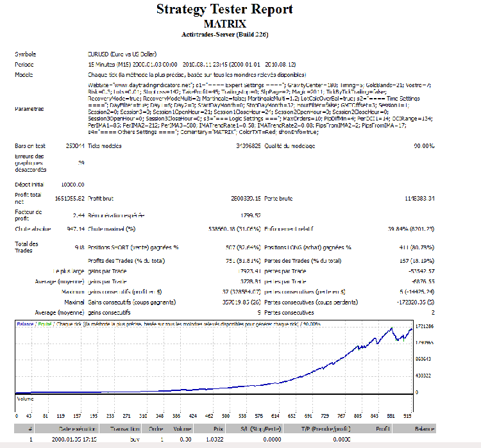
Task: Click the Chute absolue label
Action: click(33, 229)
